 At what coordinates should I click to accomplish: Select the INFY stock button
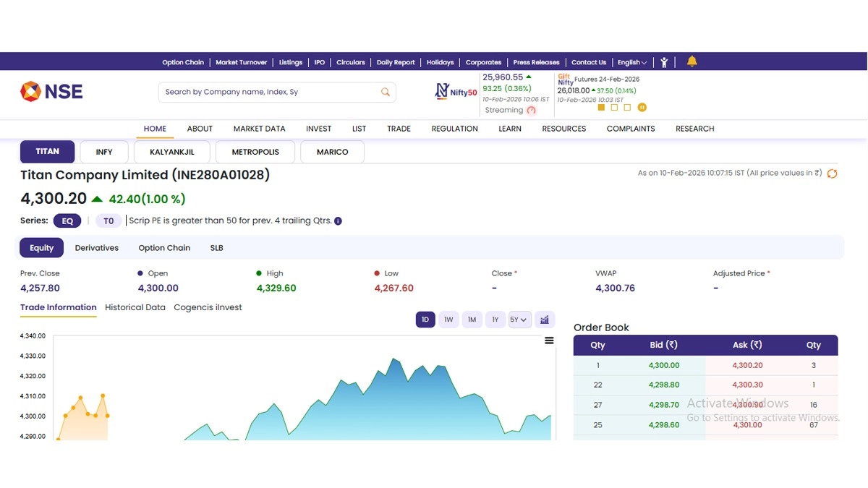tap(104, 152)
